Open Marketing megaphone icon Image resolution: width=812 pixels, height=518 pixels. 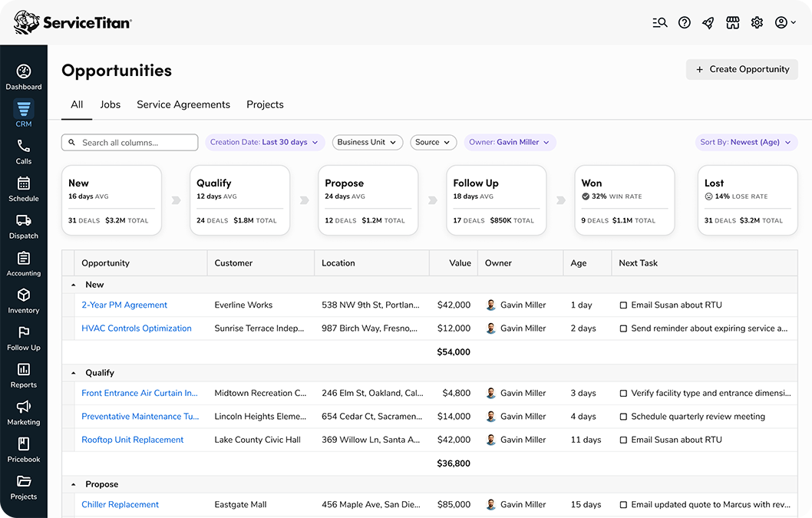click(x=24, y=407)
